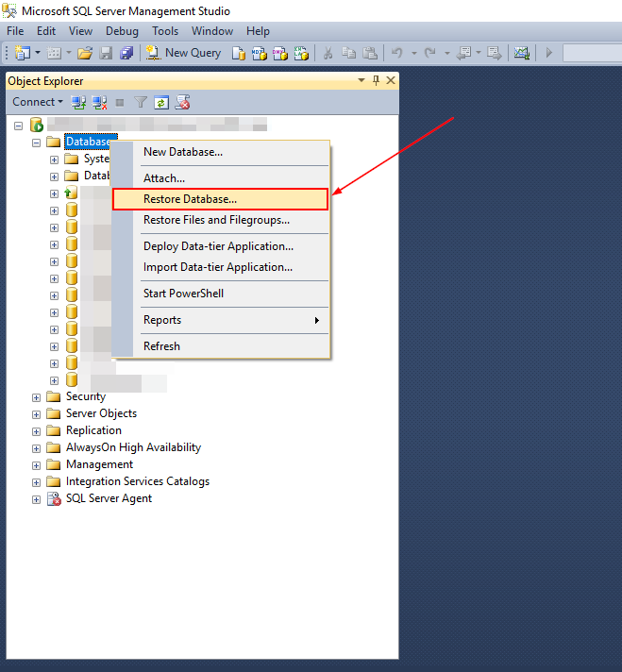Expand the Management folder node
The height and width of the screenshot is (672, 622).
(37, 465)
